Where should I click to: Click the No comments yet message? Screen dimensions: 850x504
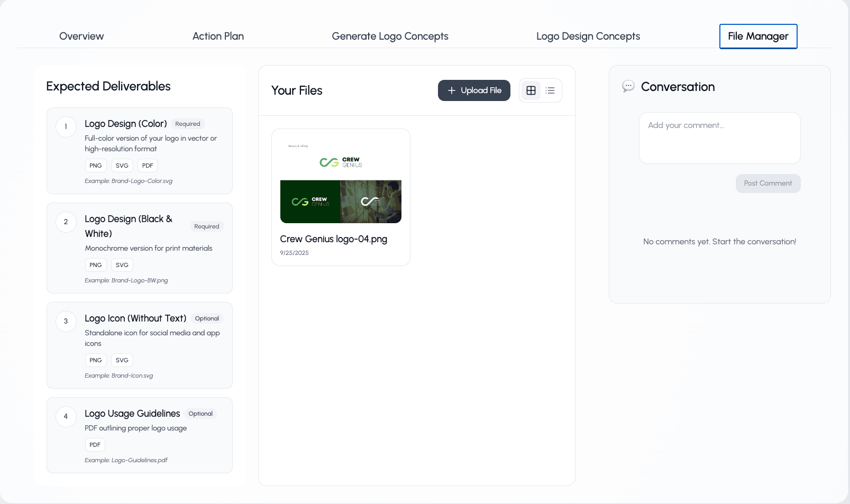coord(719,242)
